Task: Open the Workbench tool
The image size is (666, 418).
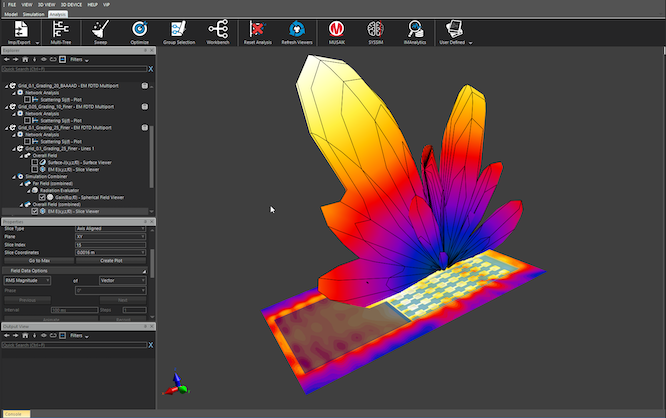Action: coord(219,33)
